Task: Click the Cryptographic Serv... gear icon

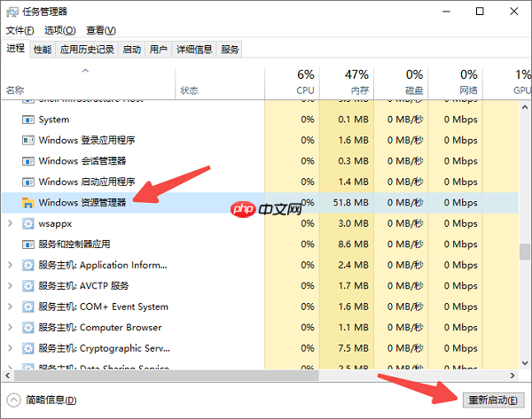Action: pyautogui.click(x=28, y=348)
